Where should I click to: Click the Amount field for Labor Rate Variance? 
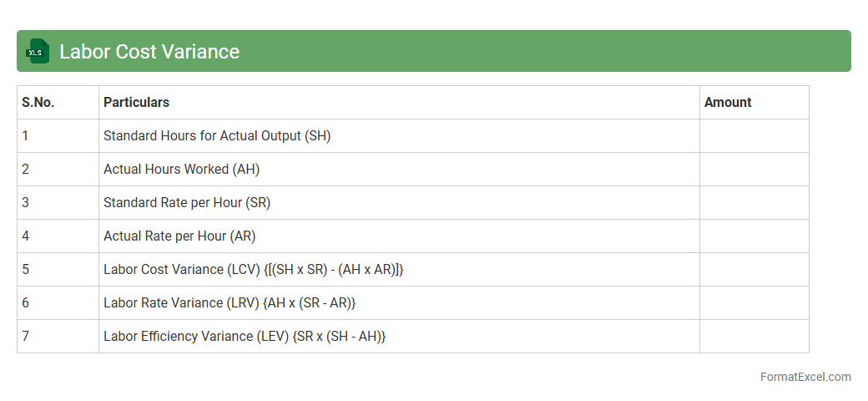pyautogui.click(x=754, y=302)
